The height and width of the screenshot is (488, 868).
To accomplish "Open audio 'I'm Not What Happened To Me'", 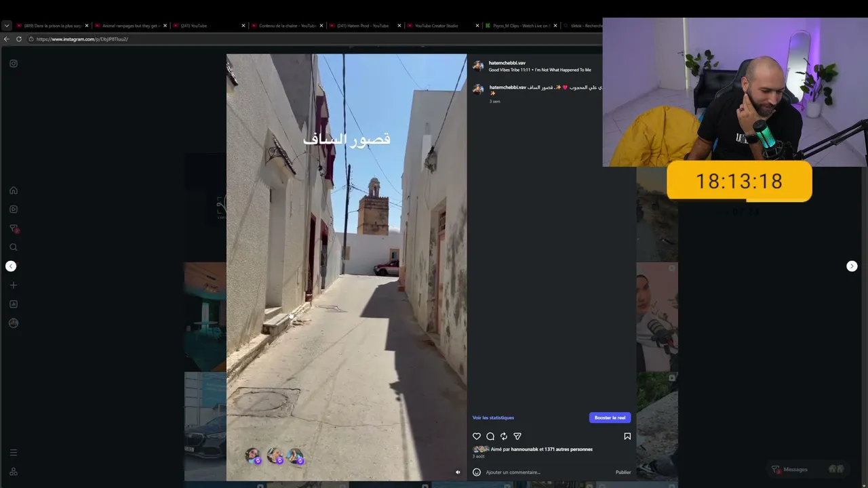I will pyautogui.click(x=563, y=70).
